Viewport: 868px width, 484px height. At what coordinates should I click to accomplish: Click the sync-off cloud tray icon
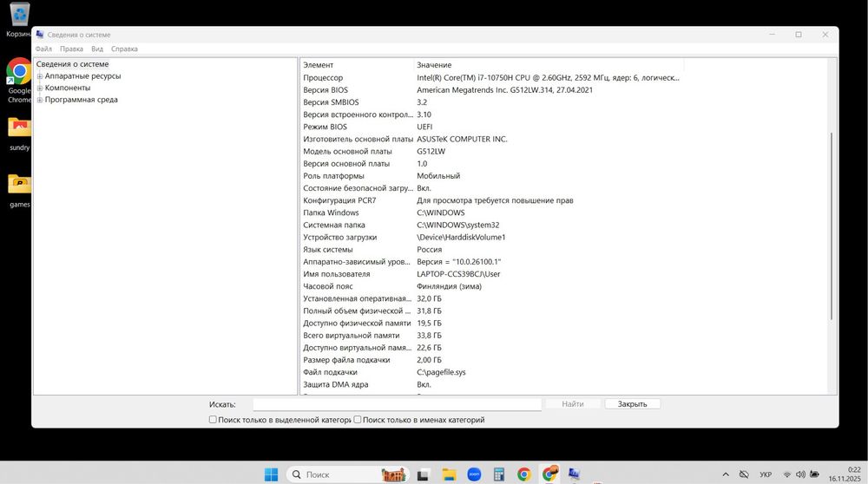click(744, 474)
